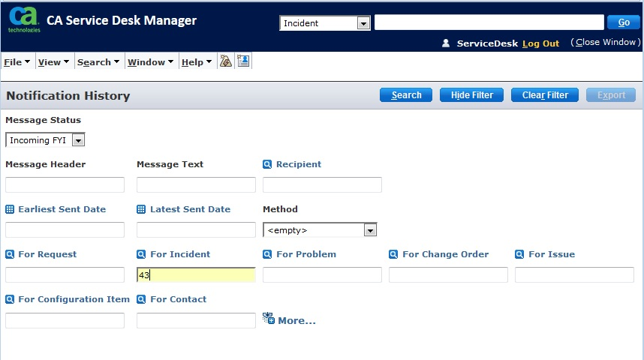Click the Recipient label link
Viewport: 644px width, 360px height.
tap(299, 164)
